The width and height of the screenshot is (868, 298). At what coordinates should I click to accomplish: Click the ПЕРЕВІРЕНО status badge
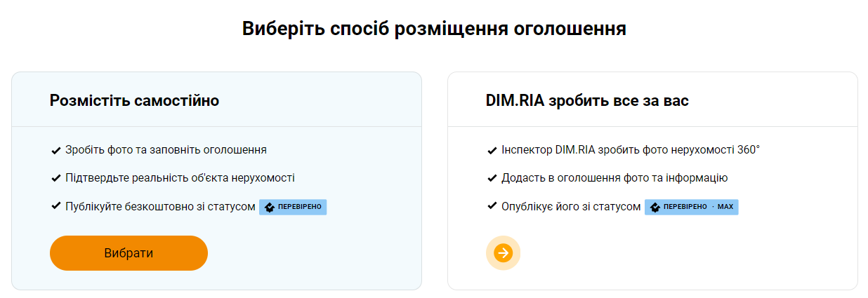tap(293, 207)
